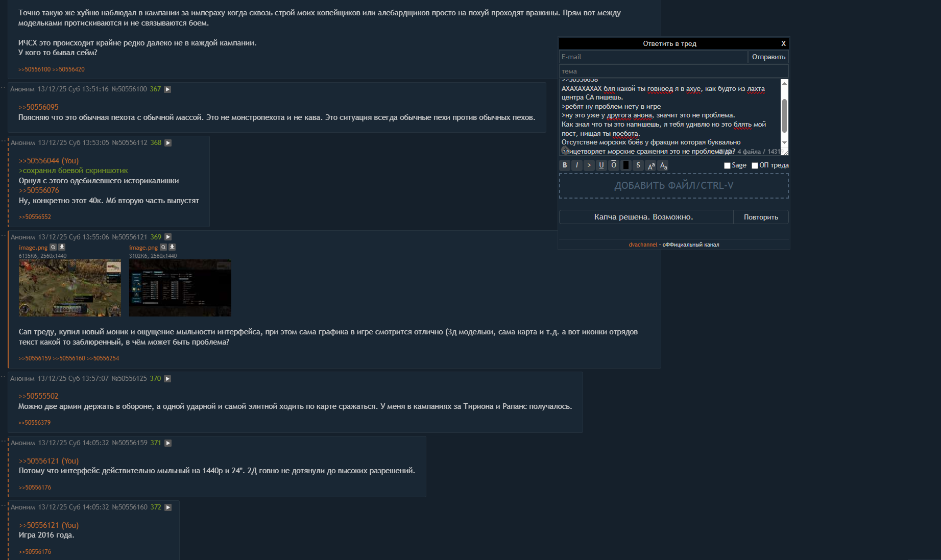
Task: Focus the E-mail input field
Action: coord(653,57)
